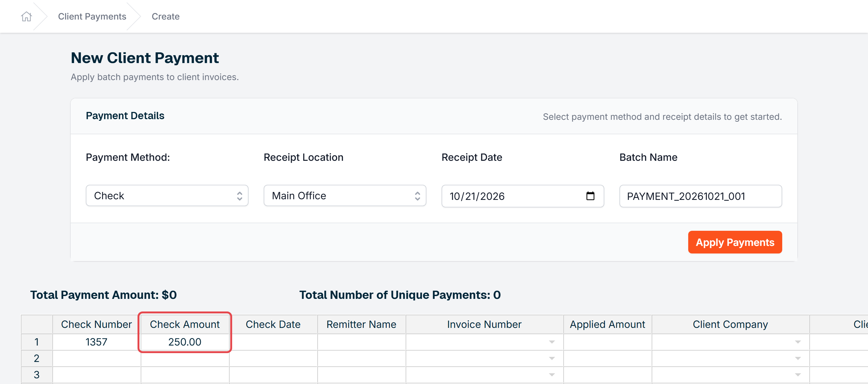Click the Apply Payments button
868x384 pixels.
[x=735, y=242]
